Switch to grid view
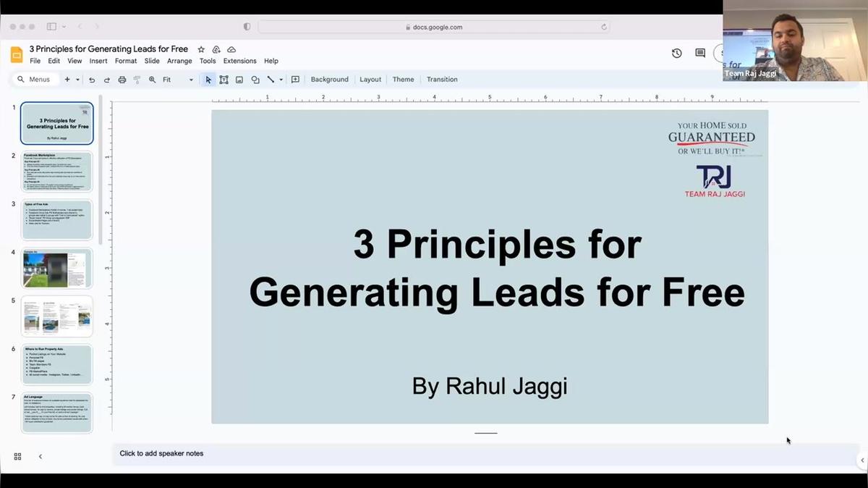The height and width of the screenshot is (488, 868). (17, 456)
